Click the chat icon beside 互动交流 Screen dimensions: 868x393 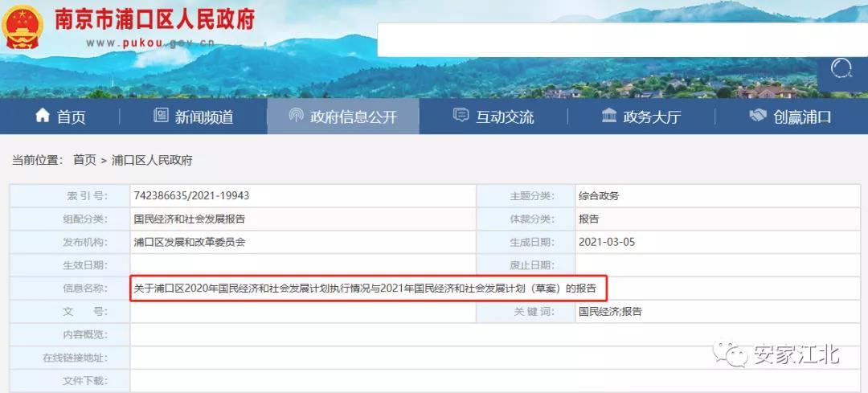tap(461, 115)
